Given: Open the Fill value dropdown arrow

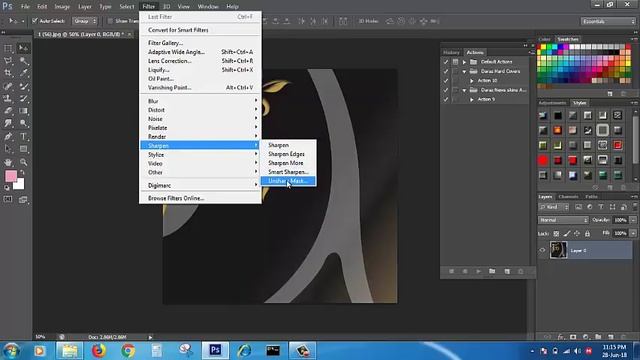Looking at the screenshot, I should tap(633, 233).
